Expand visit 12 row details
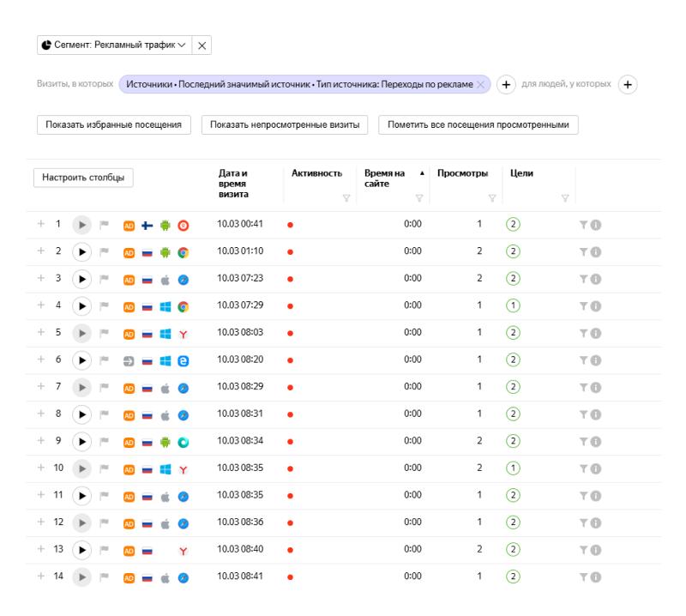The image size is (686, 616). [x=40, y=521]
